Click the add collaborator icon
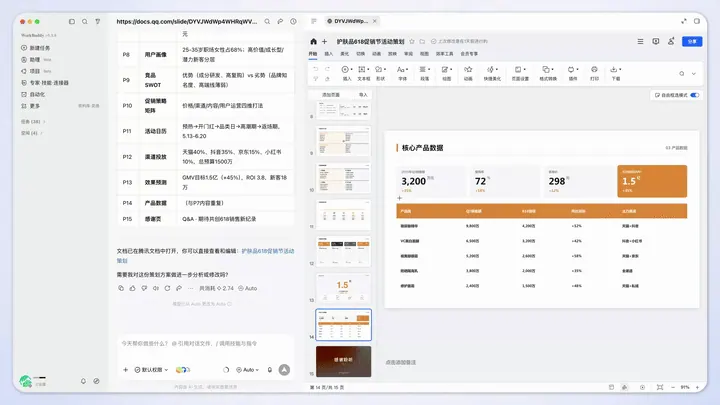This screenshot has height=405, width=720. coord(671,41)
